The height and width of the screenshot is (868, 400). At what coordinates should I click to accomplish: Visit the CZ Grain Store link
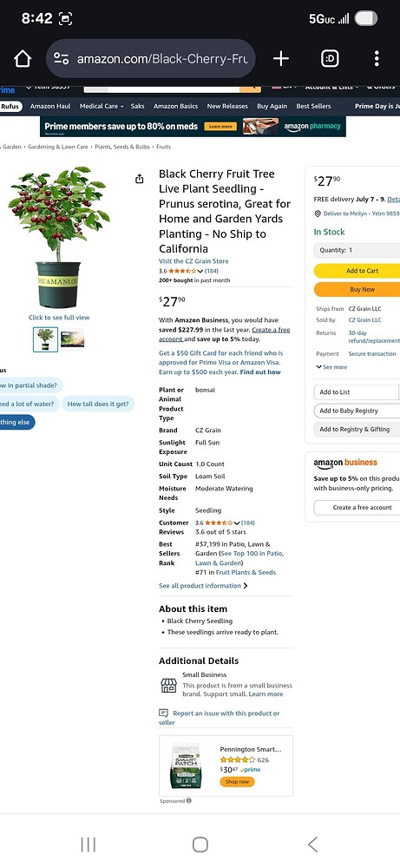193,261
